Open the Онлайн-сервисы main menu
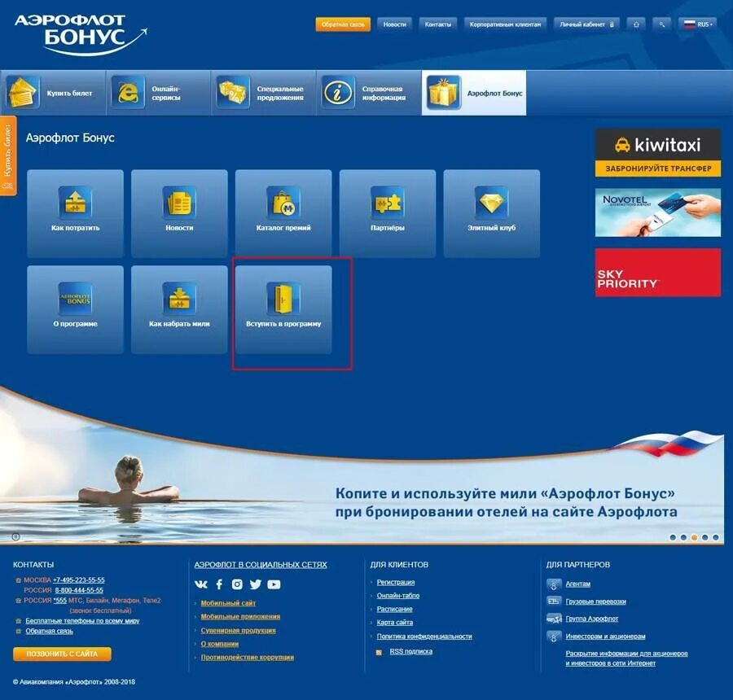 pyautogui.click(x=159, y=93)
